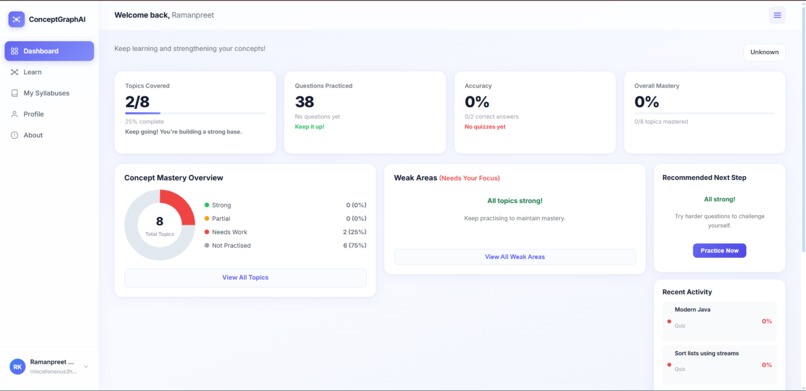Click the 'Recommended Next Step' heading
Image resolution: width=806 pixels, height=391 pixels.
click(x=704, y=178)
